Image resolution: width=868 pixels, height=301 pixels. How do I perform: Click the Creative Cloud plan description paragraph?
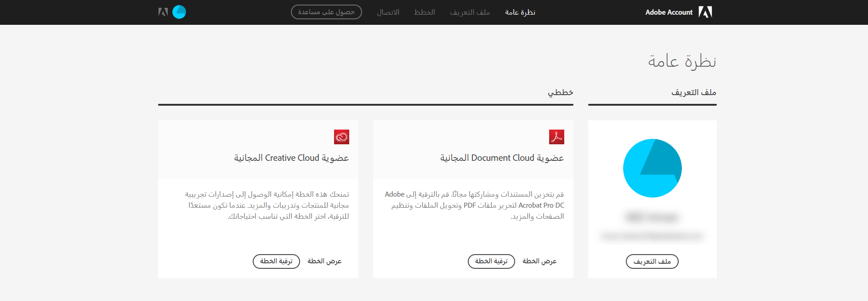coord(267,205)
